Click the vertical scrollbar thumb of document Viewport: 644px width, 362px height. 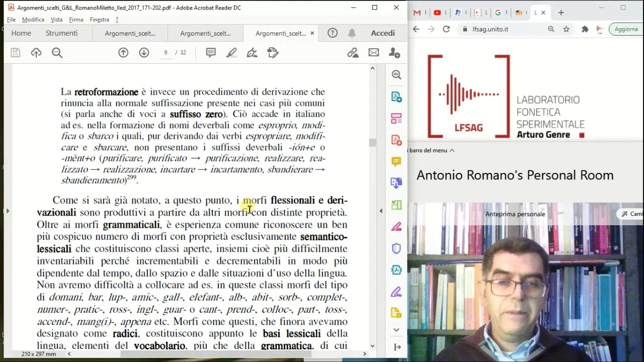372,143
